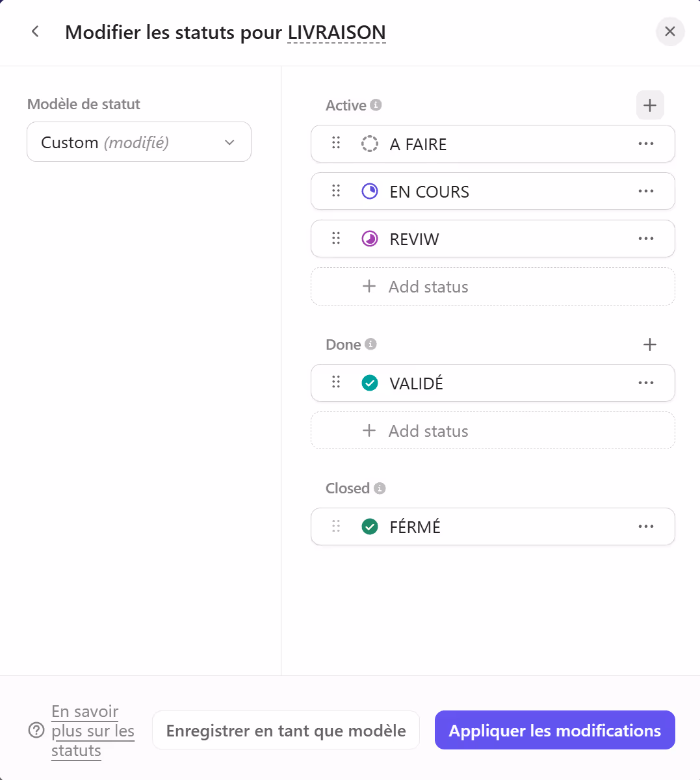This screenshot has height=780, width=700.
Task: Click the EN COURS status progress icon
Action: point(369,191)
